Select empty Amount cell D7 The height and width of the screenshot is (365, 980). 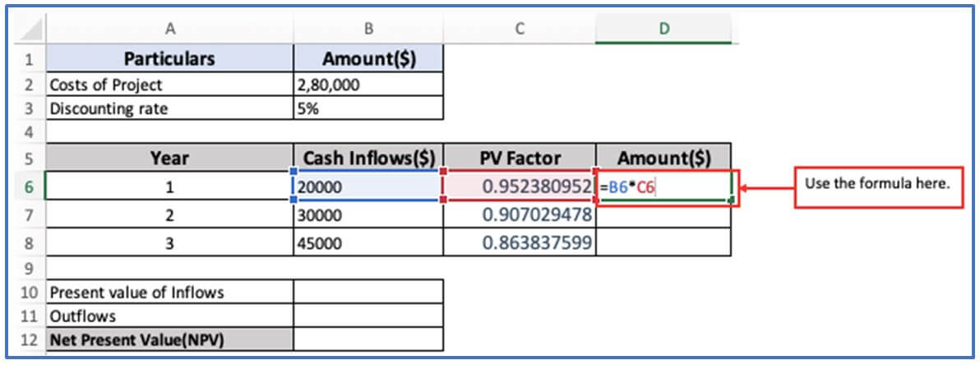point(663,215)
